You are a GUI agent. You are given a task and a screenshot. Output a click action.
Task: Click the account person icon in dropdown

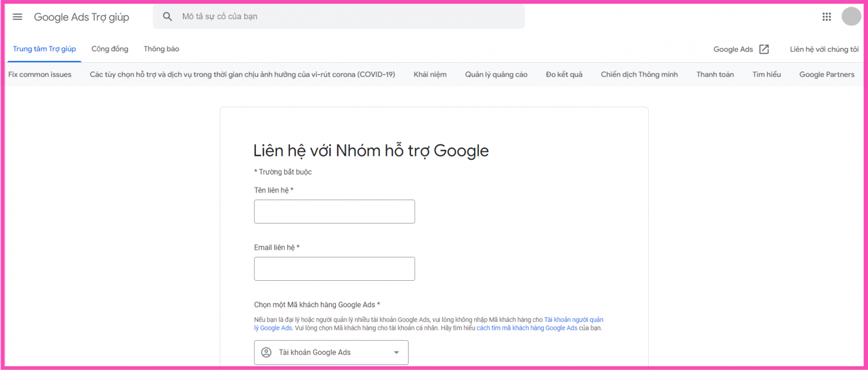tap(266, 352)
